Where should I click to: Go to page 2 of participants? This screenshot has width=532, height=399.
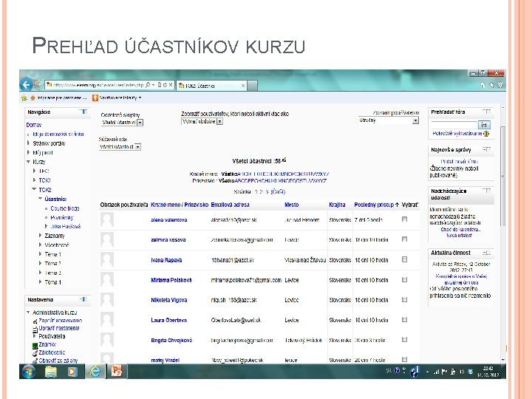(261, 191)
